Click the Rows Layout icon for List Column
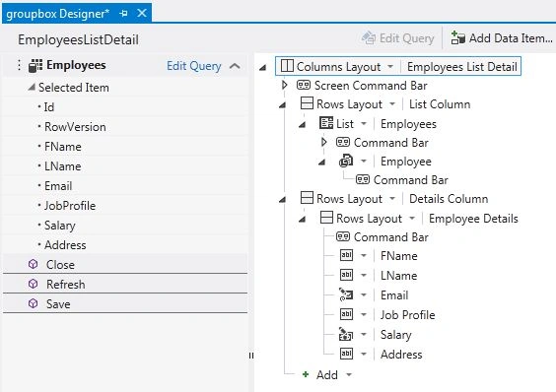 tap(307, 103)
